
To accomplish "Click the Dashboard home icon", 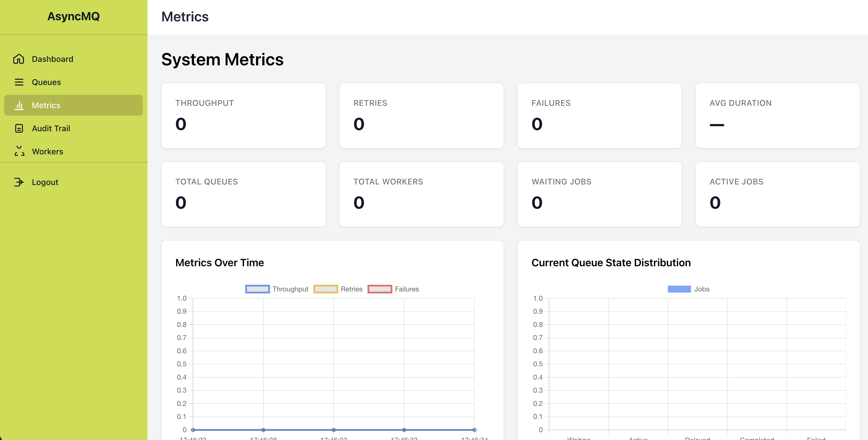I will pyautogui.click(x=19, y=59).
